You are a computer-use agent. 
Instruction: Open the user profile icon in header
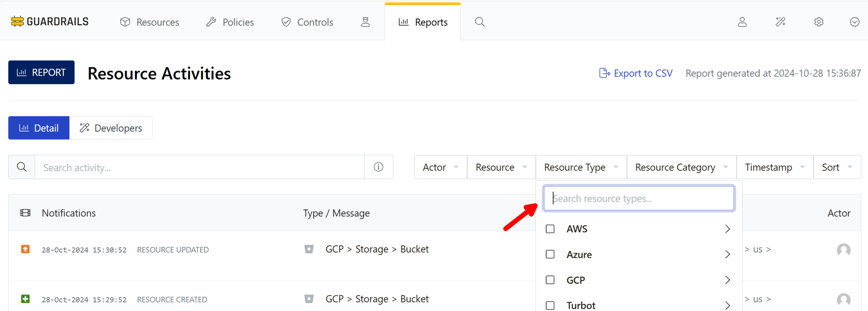742,22
